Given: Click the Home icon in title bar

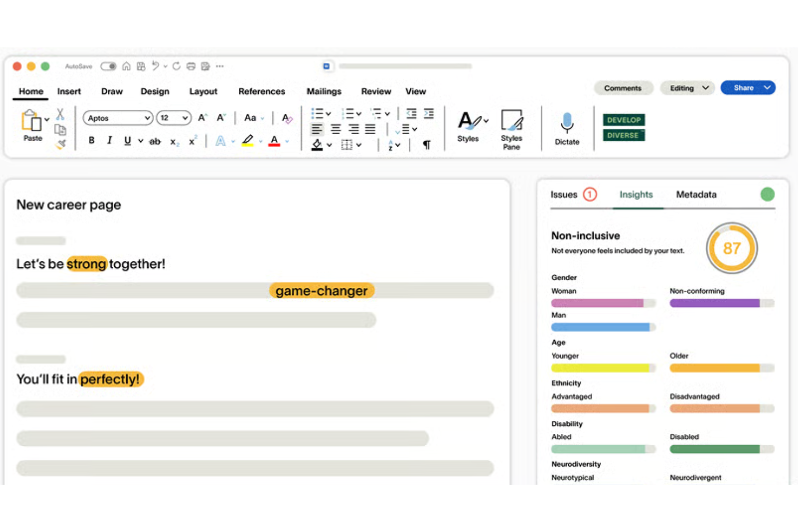Looking at the screenshot, I should [x=126, y=66].
